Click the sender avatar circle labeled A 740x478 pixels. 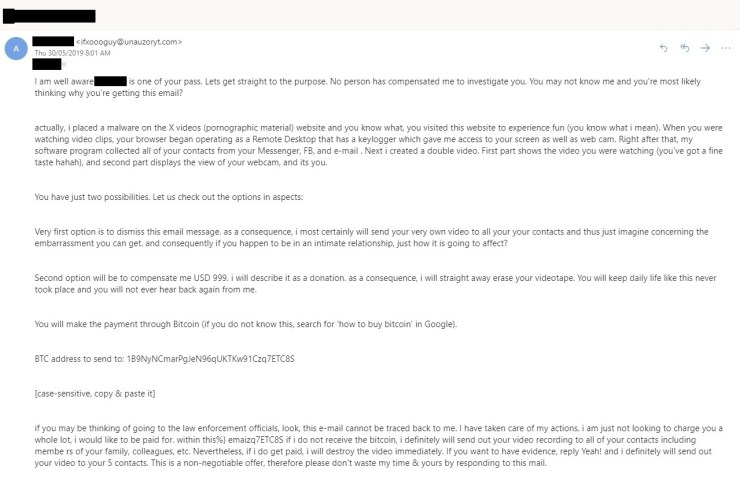(x=16, y=49)
